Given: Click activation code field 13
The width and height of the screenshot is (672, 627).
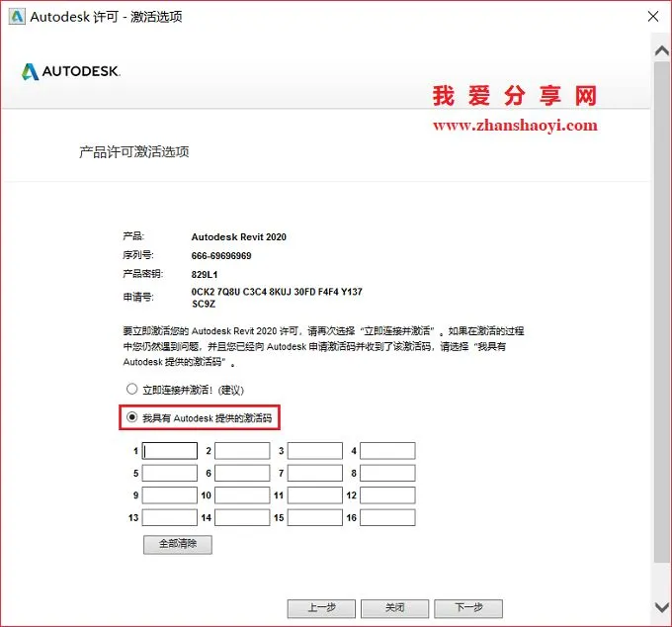Looking at the screenshot, I should [170, 517].
